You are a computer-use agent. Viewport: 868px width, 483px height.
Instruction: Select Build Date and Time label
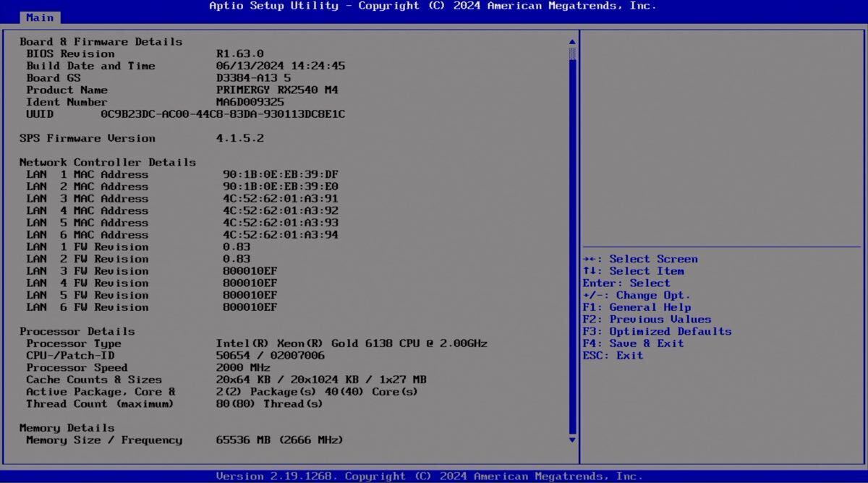pyautogui.click(x=91, y=66)
